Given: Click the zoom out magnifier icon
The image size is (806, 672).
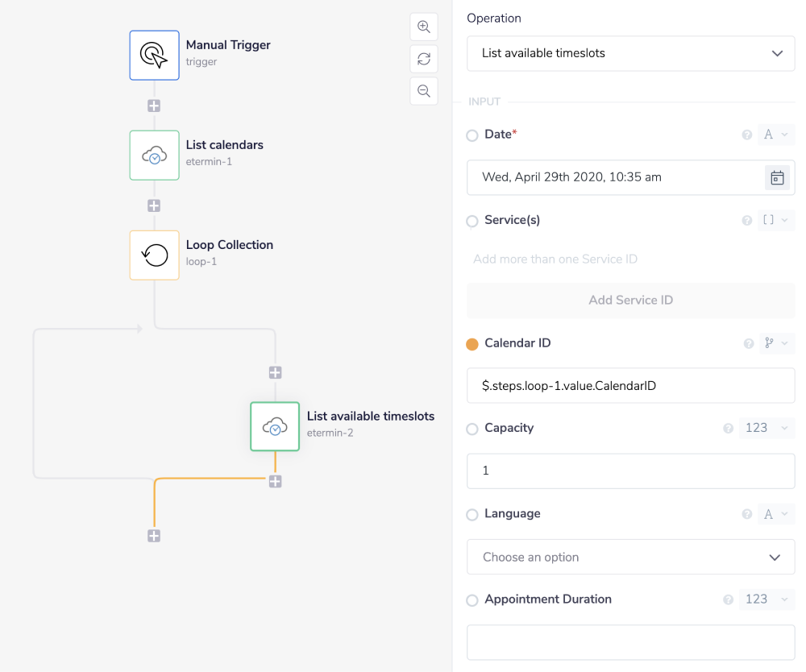Looking at the screenshot, I should point(424,90).
